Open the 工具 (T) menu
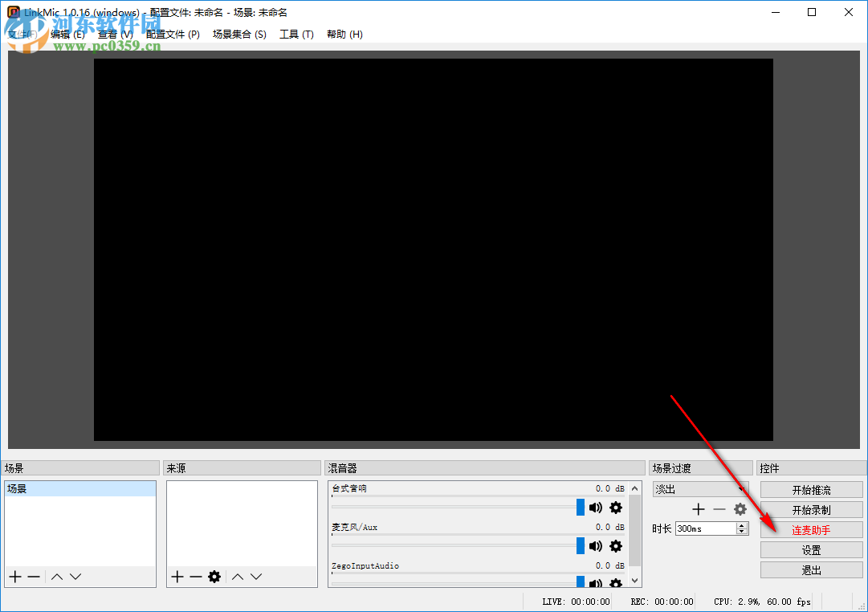Screen dimensions: 868x612 click(x=297, y=35)
